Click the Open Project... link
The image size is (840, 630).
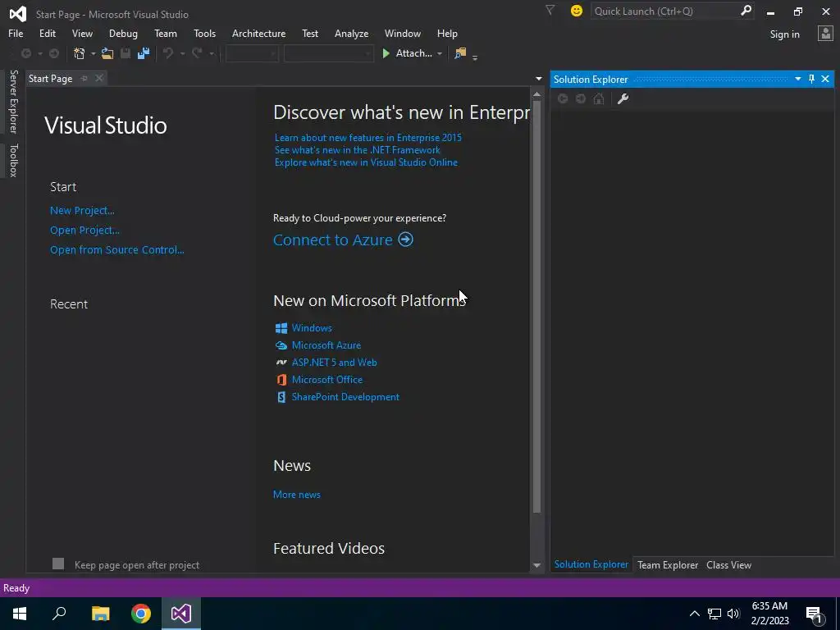[x=84, y=231]
